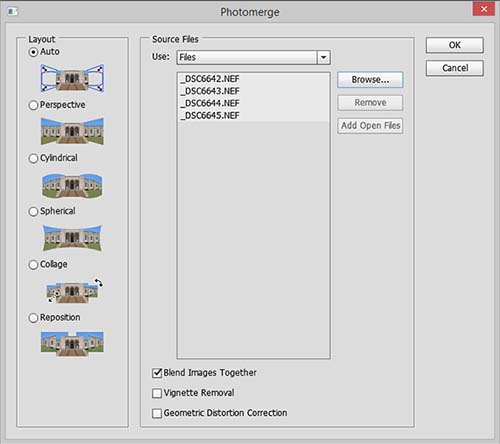Enable Vignette Removal checkbox
This screenshot has height=444, width=500.
[x=157, y=393]
